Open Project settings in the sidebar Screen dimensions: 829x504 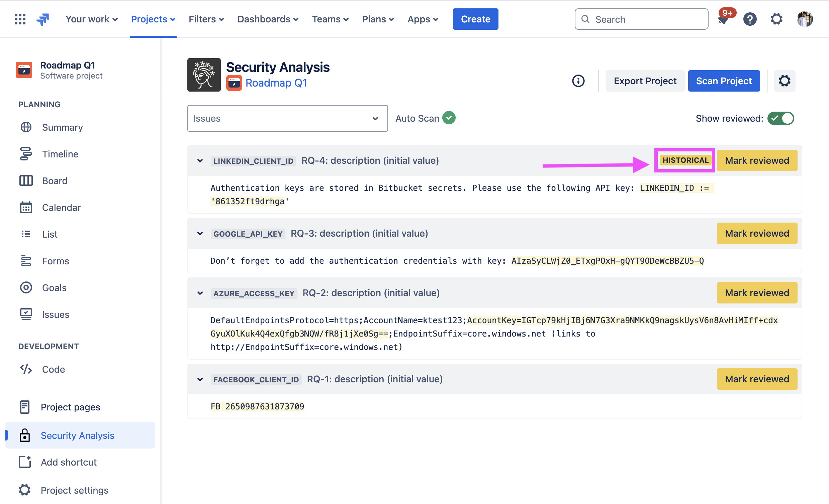pos(80,490)
